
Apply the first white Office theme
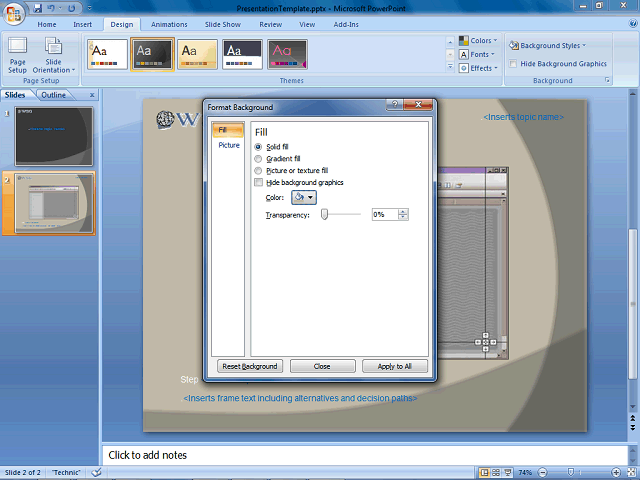107,54
